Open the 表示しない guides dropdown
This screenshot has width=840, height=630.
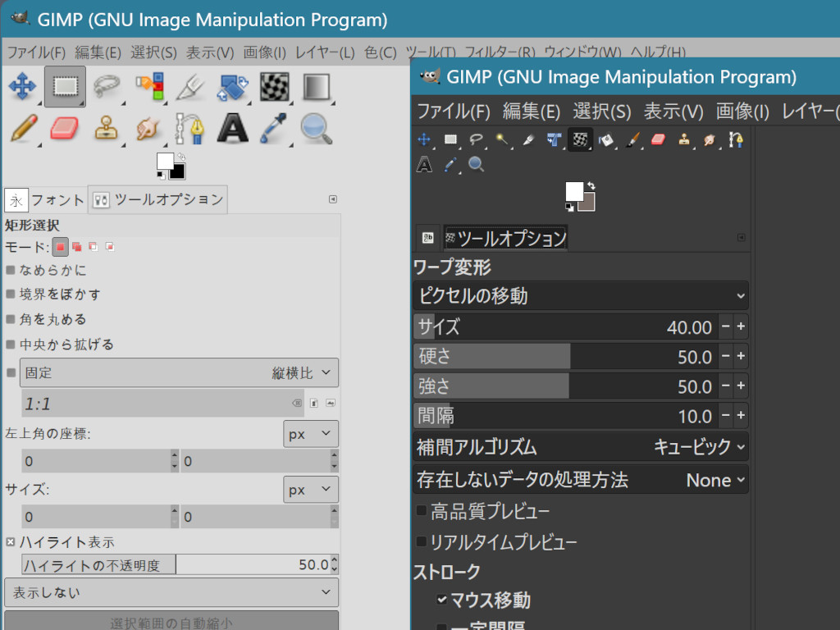point(171,592)
